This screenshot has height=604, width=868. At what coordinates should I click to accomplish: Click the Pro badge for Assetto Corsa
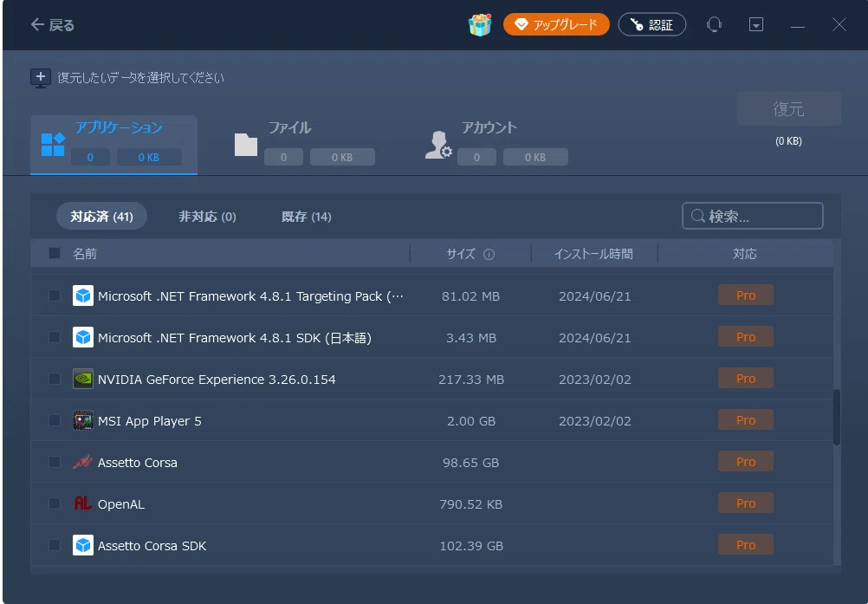pyautogui.click(x=746, y=462)
